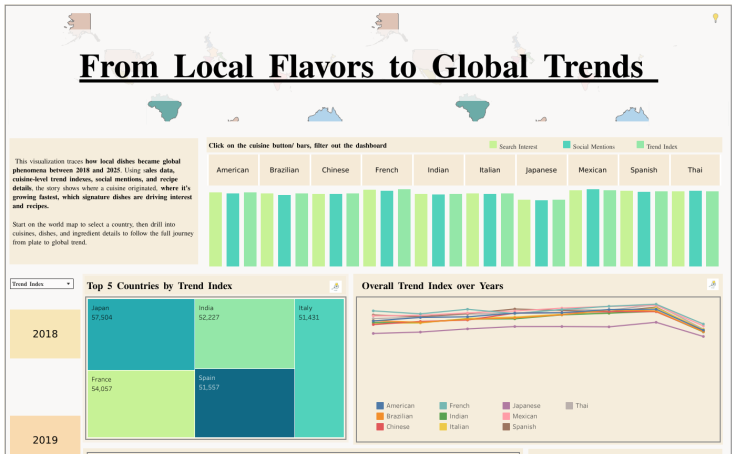Click the 'Click on the cuisine button' instruction text

(x=298, y=146)
